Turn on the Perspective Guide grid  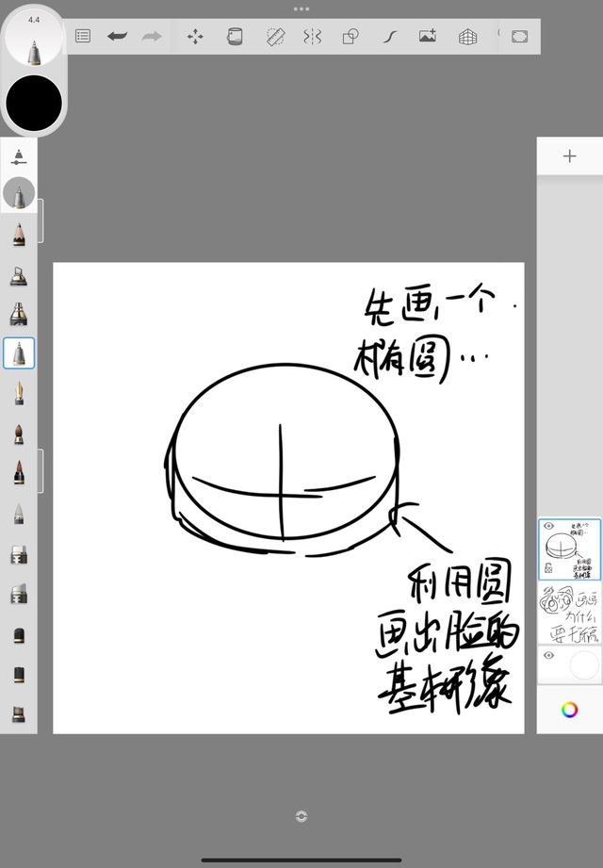[x=467, y=37]
